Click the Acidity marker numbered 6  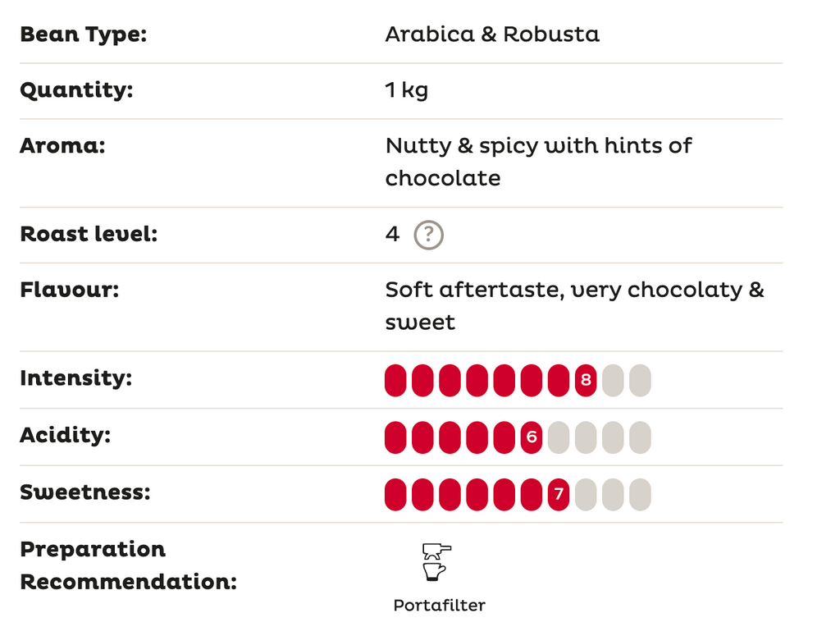(532, 437)
